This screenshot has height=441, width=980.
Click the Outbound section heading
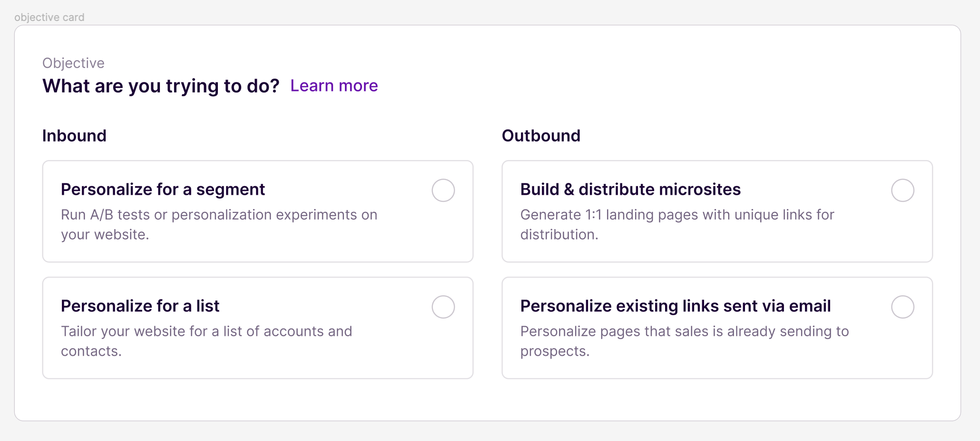541,136
